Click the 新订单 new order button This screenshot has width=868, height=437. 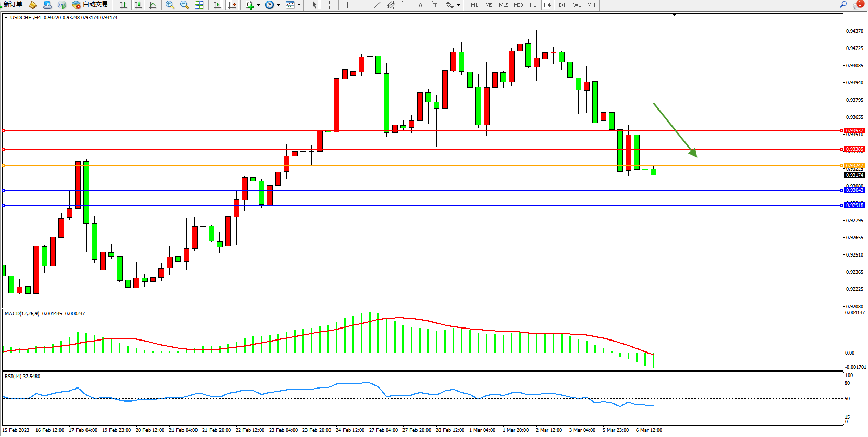[13, 4]
